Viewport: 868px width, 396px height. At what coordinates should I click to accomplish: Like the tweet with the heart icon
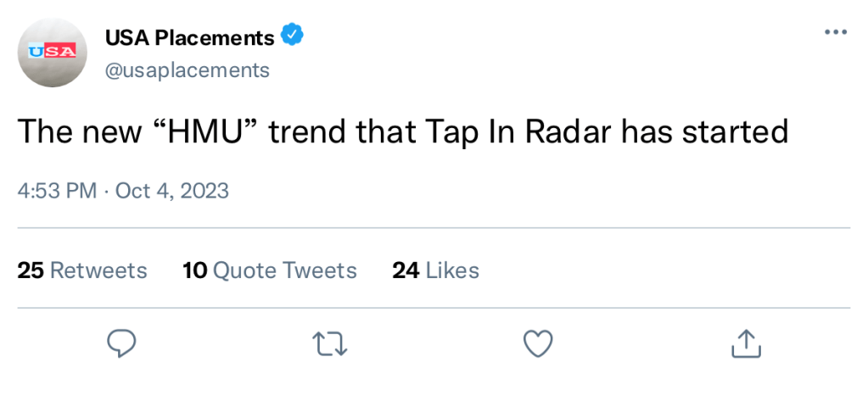tap(537, 343)
